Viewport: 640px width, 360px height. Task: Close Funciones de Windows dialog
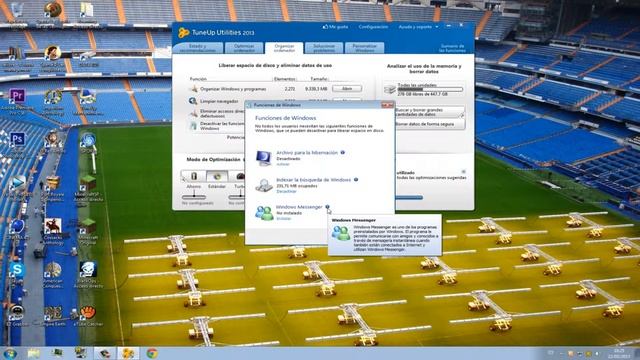pyautogui.click(x=387, y=105)
